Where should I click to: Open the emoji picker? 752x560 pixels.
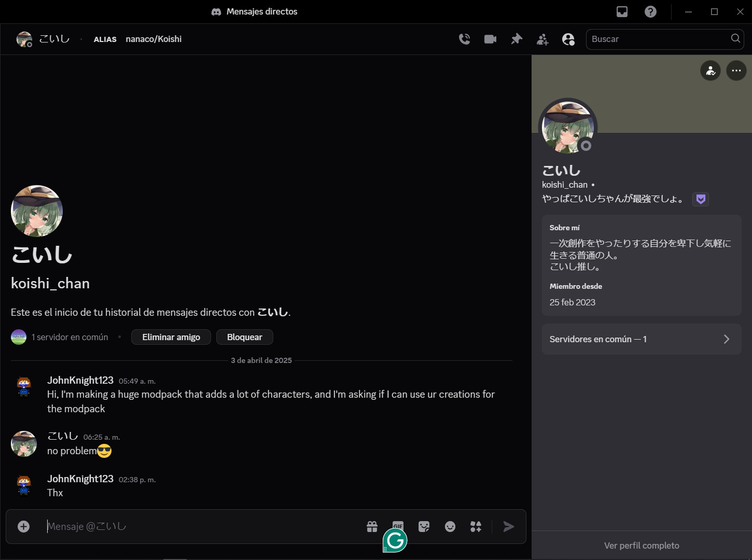[450, 527]
